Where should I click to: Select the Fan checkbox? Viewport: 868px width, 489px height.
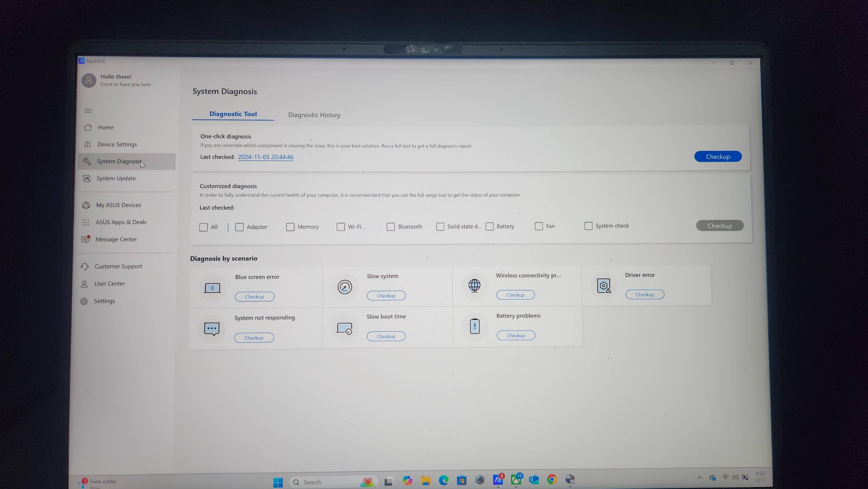click(539, 226)
